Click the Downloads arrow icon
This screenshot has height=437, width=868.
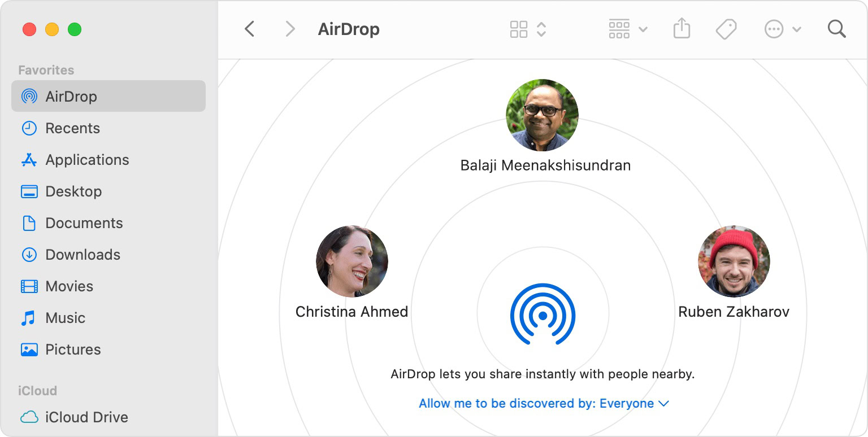(x=29, y=255)
